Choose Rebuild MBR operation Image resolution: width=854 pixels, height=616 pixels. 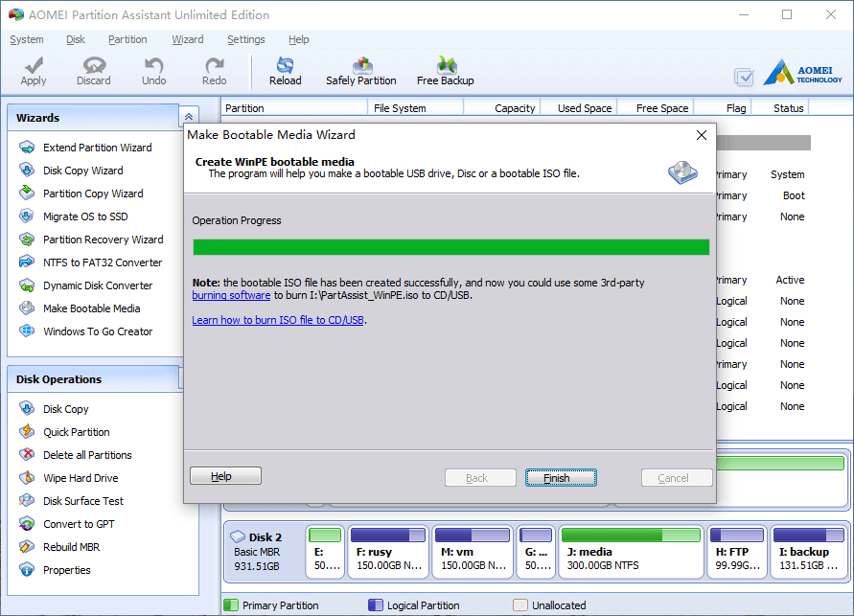tap(71, 547)
